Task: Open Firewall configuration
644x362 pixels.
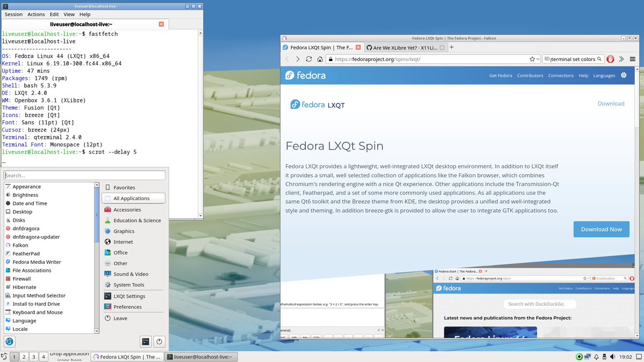Action: [49, 279]
